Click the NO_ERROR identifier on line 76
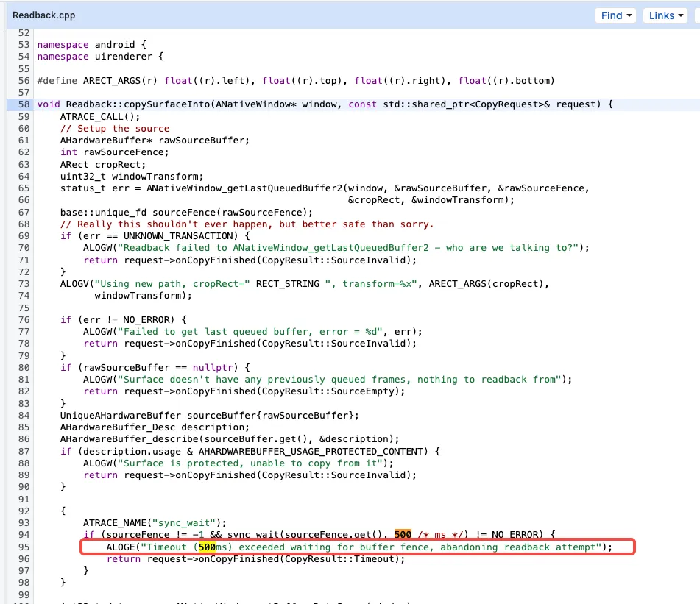 point(146,320)
